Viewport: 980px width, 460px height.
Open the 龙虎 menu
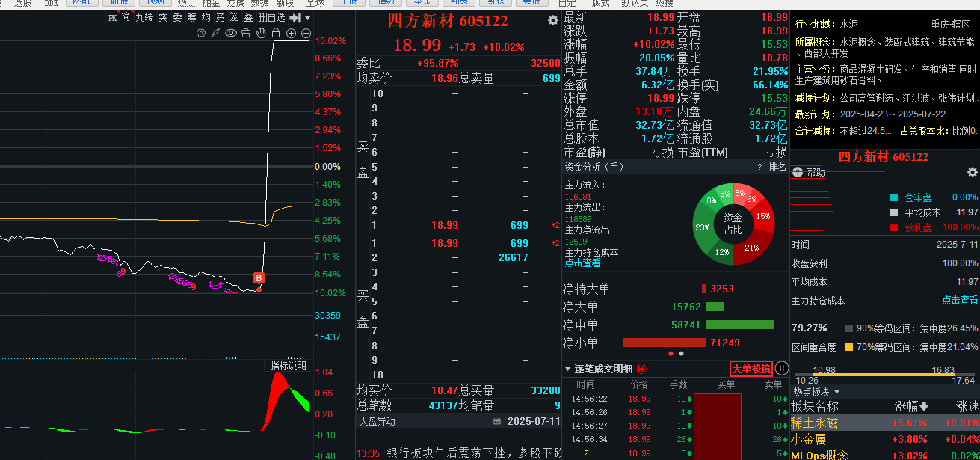235,4
